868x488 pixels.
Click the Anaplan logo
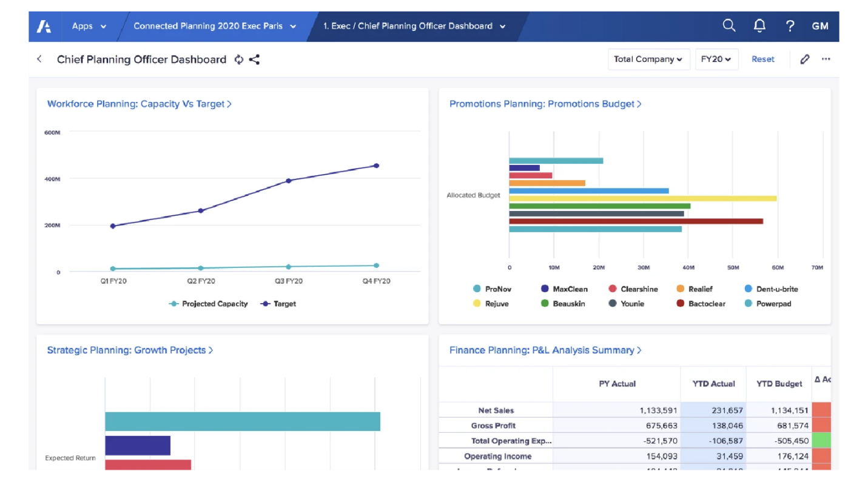pos(43,25)
